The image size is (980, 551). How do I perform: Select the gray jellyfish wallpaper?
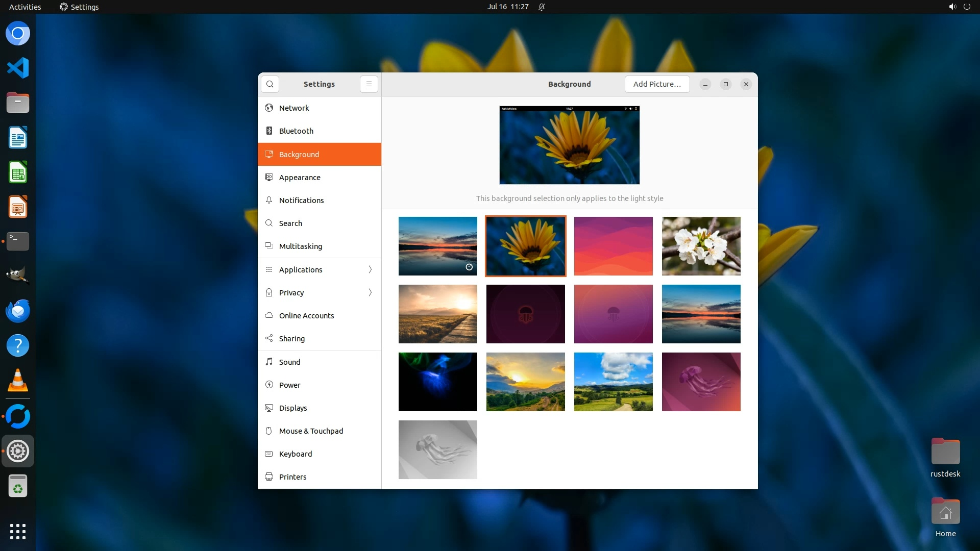point(437,449)
